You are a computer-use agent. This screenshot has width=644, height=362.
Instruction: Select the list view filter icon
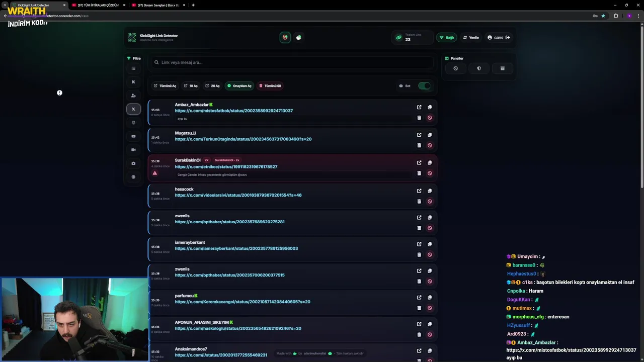coord(133,68)
